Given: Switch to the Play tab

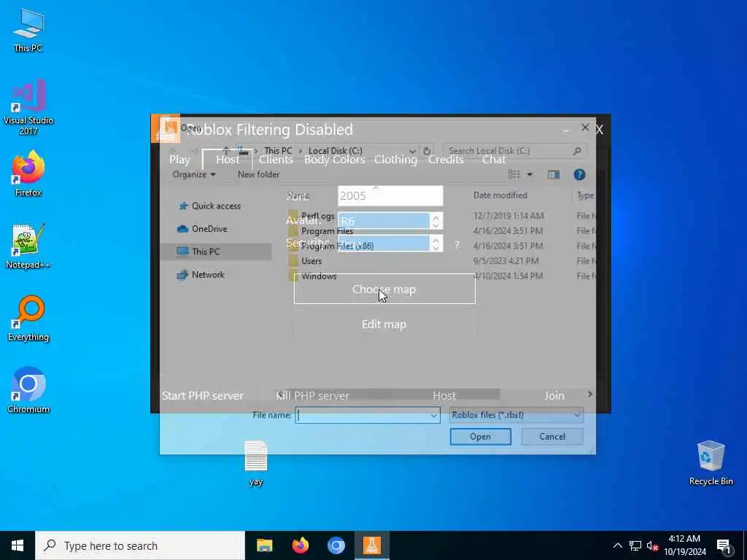Looking at the screenshot, I should pyautogui.click(x=179, y=160).
